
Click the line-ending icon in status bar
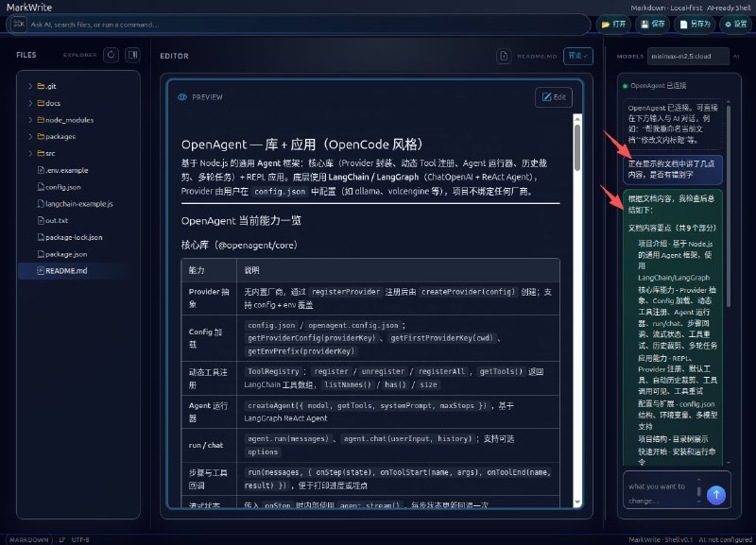coord(61,539)
